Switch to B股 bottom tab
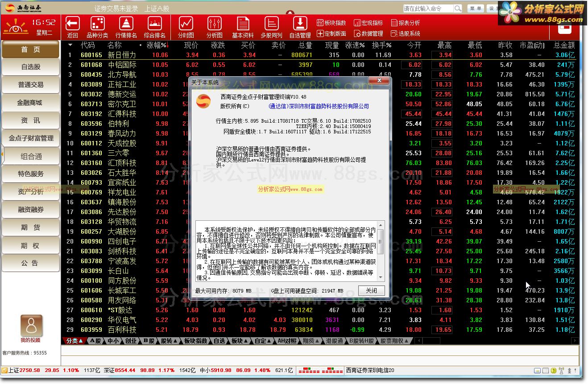 tap(149, 341)
